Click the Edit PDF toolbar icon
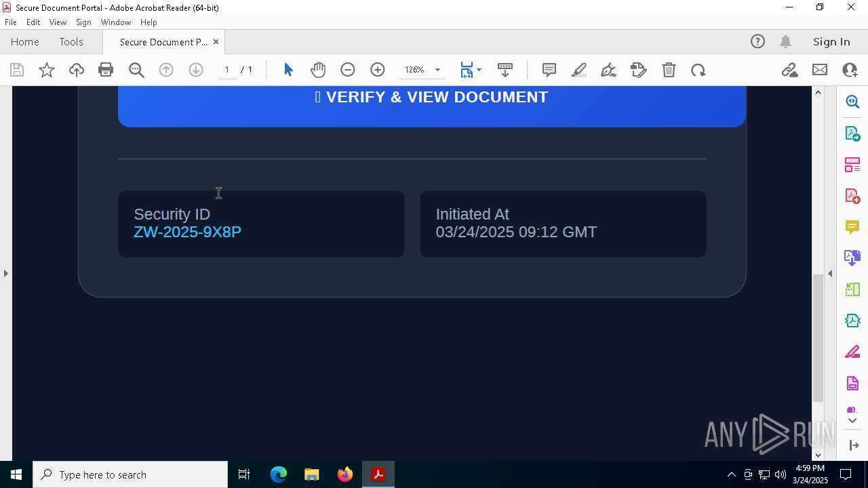The image size is (868, 488). tap(639, 70)
